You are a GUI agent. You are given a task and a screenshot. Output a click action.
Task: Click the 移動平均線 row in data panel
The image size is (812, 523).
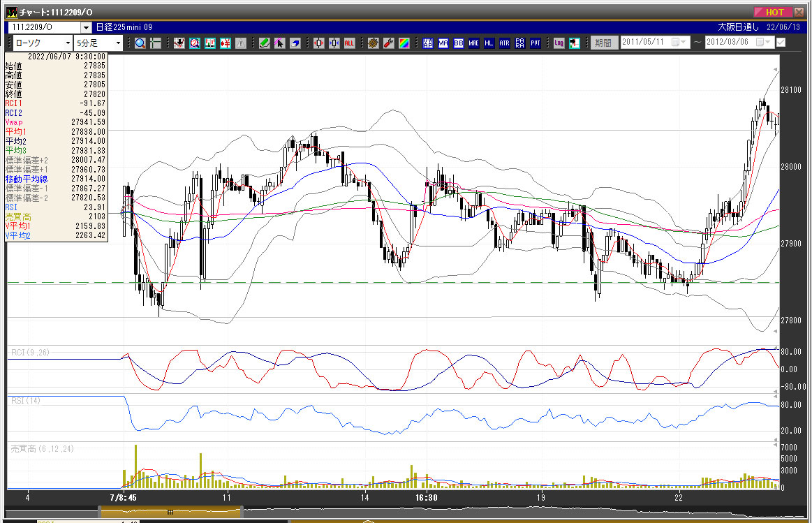click(x=55, y=179)
